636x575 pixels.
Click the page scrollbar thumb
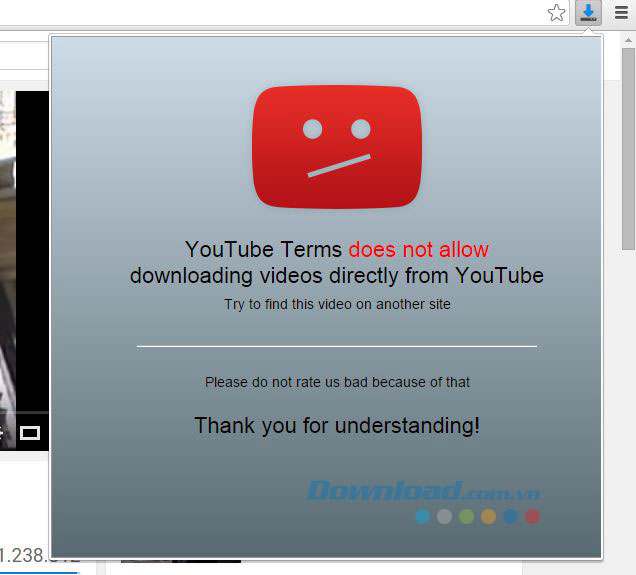tap(628, 149)
